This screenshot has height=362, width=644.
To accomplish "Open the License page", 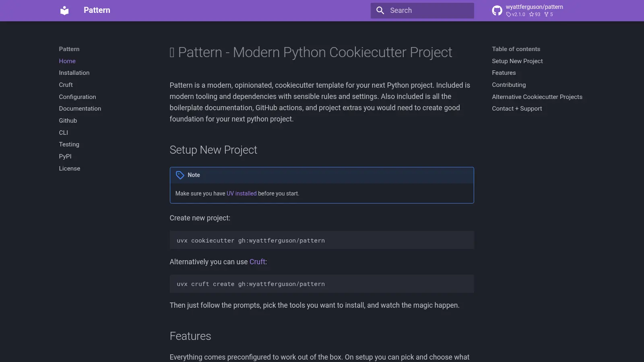I will [69, 169].
